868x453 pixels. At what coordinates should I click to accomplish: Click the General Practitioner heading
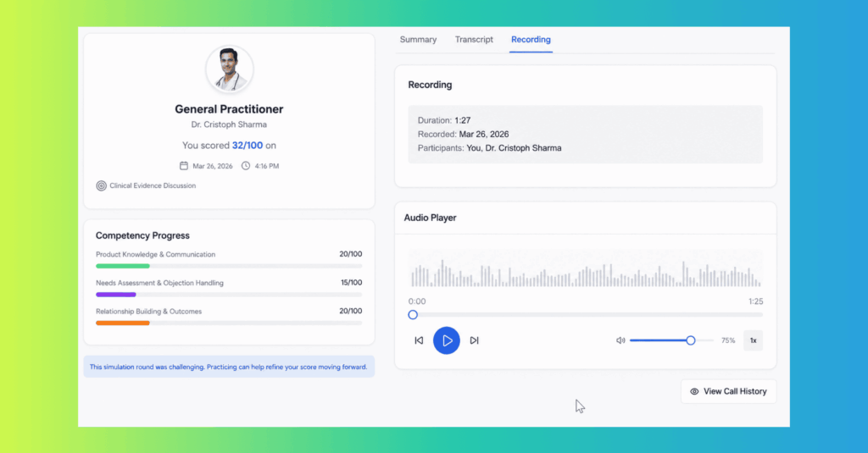click(x=229, y=109)
